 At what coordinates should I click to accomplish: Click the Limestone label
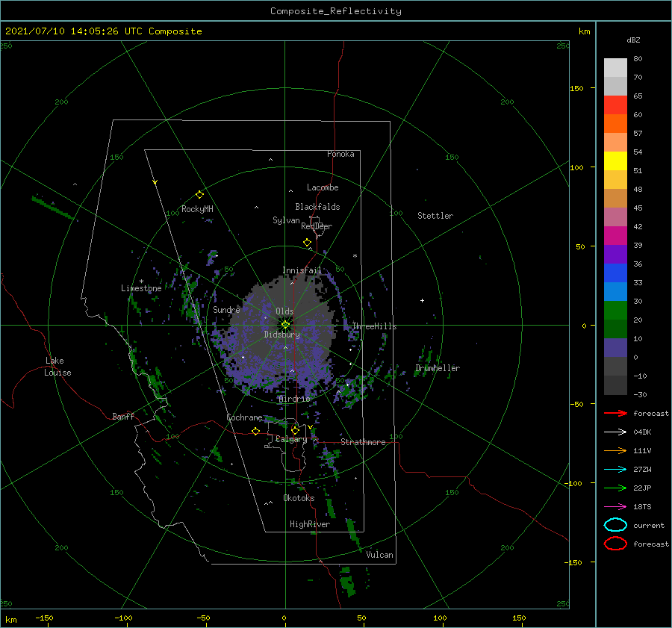tap(141, 288)
